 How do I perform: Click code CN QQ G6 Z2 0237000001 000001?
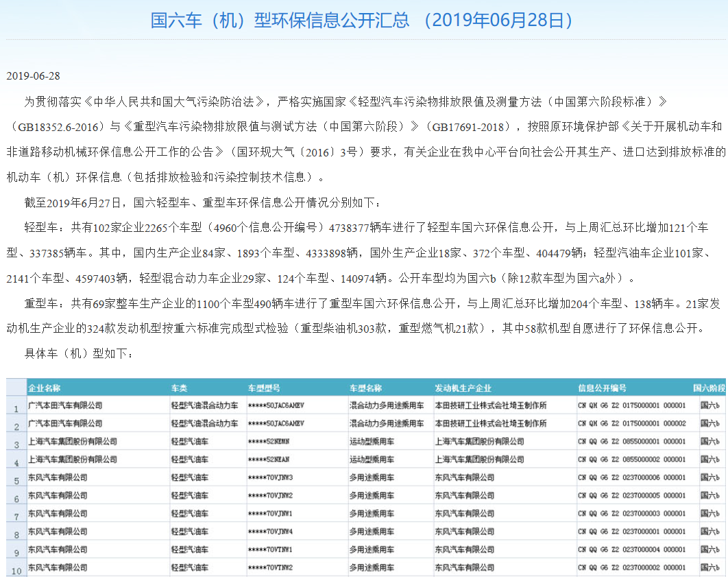click(x=631, y=532)
